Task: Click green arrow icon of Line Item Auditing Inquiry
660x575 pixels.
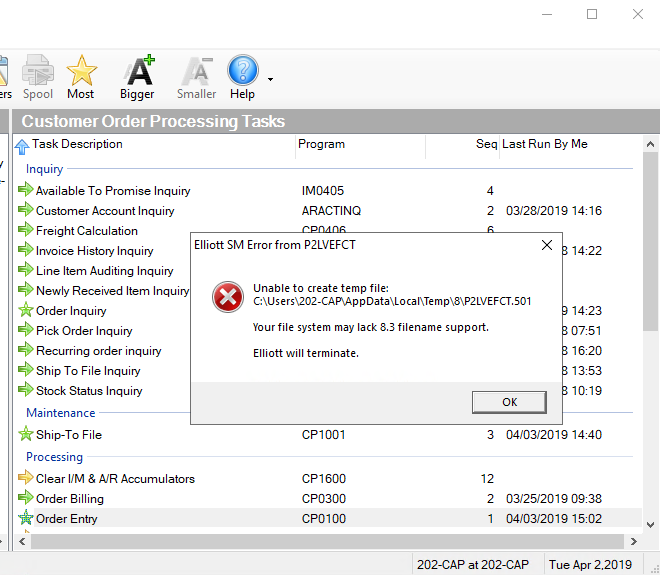Action: click(26, 269)
